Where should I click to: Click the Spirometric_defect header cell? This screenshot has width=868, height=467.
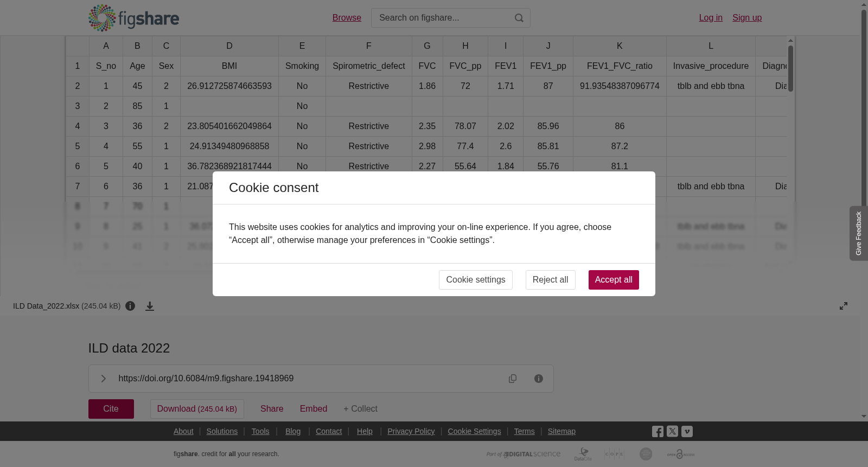tap(369, 66)
